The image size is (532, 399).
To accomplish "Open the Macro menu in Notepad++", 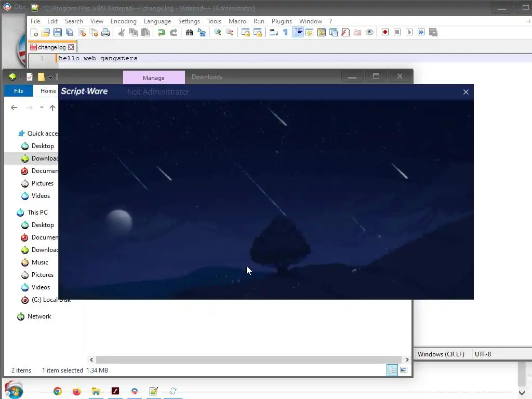I will 237,21.
